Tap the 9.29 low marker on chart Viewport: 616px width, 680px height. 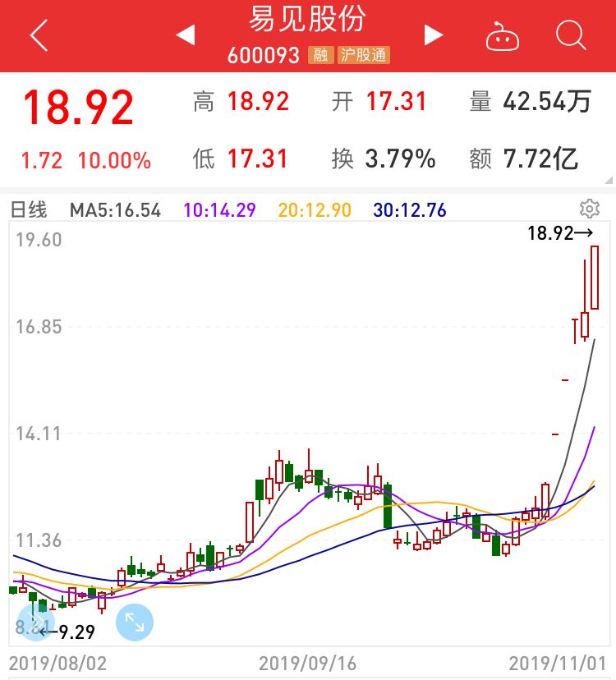tap(67, 632)
